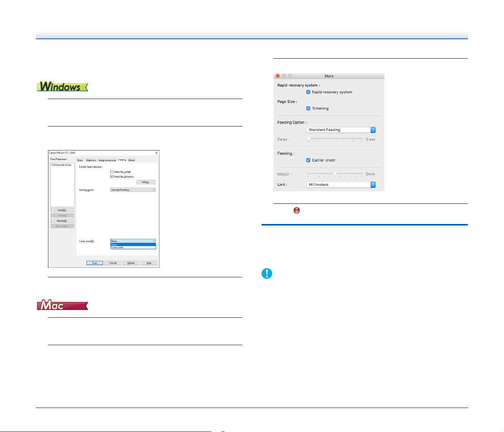Click the Delete button in User Preference
This screenshot has width=504, height=432.
[x=62, y=215]
